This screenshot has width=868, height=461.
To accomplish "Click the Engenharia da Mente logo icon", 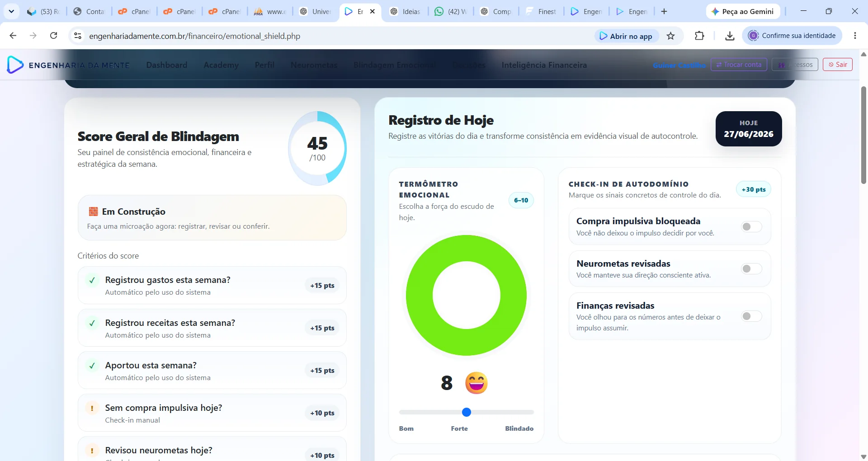I will point(15,65).
